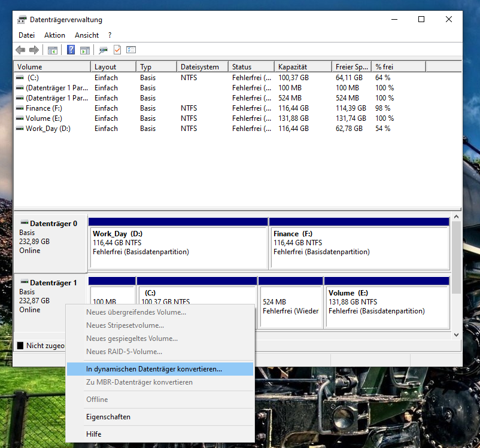This screenshot has width=480, height=448.
Task: Click the disk rescan magnifier icon
Action: point(104,50)
